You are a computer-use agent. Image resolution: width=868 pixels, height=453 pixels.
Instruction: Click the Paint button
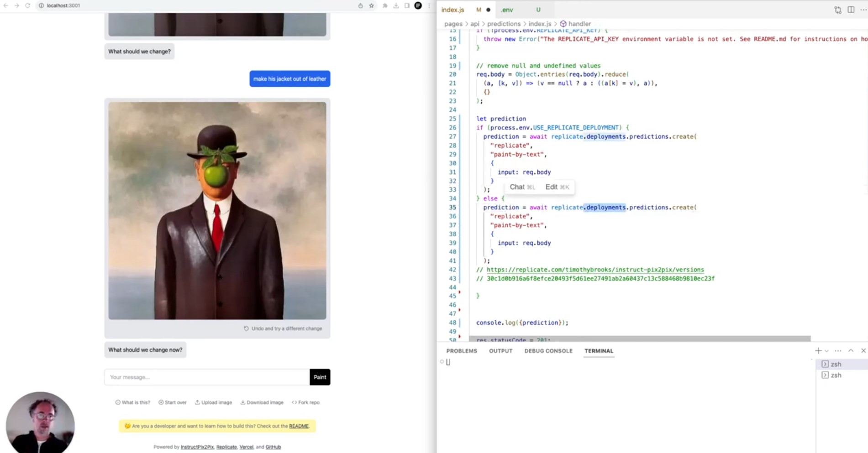point(320,377)
